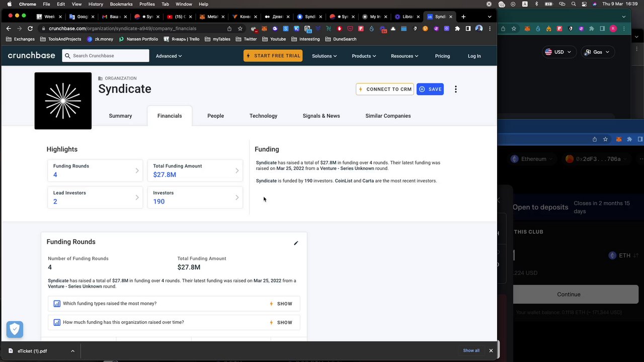The height and width of the screenshot is (362, 644).
Task: Open the share icon in address bar
Action: (x=229, y=29)
